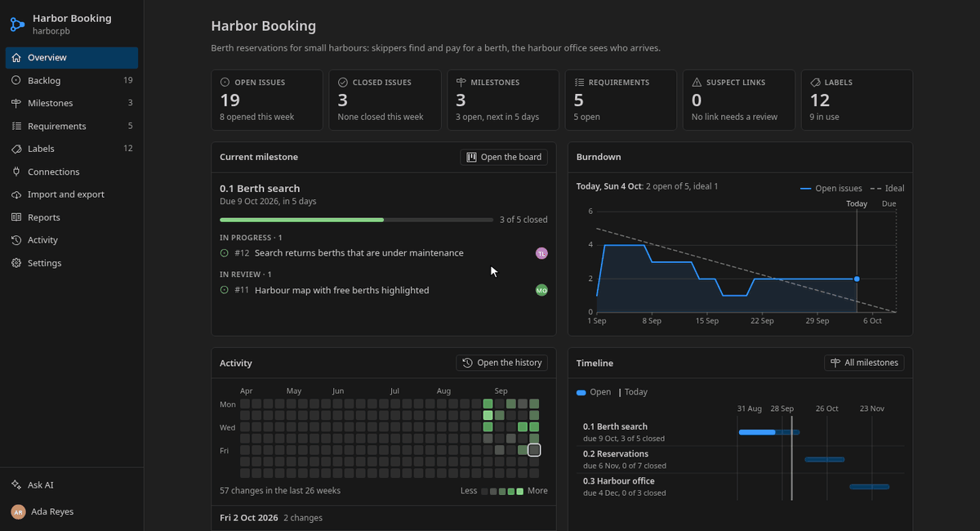
Task: Open the '0.1 Berth search' milestone title in Current milestone
Action: coord(260,189)
